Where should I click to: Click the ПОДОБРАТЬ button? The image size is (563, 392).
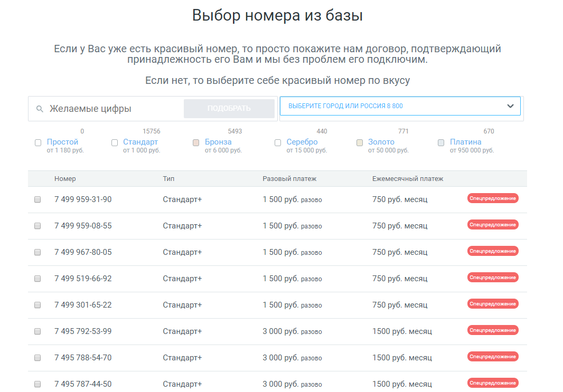(229, 108)
